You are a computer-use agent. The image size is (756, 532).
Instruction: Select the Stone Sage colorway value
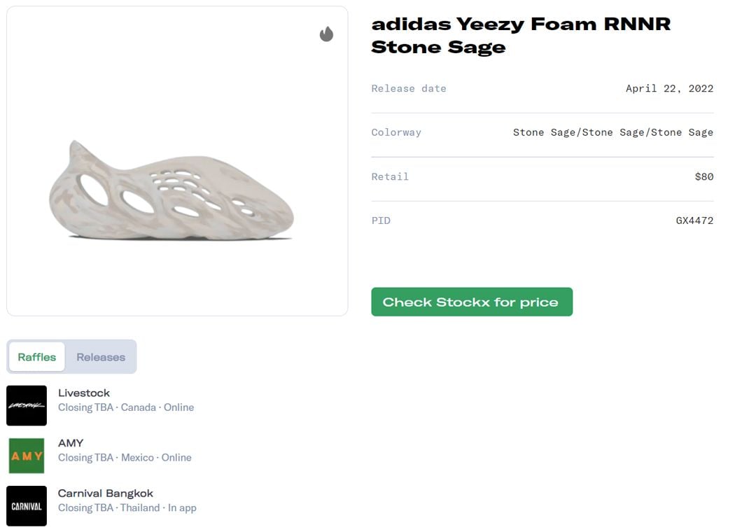click(x=612, y=132)
